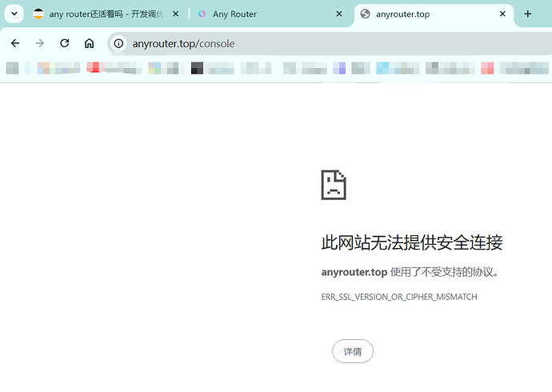The width and height of the screenshot is (552, 392).
Task: Click the 详情 details button
Action: (353, 351)
